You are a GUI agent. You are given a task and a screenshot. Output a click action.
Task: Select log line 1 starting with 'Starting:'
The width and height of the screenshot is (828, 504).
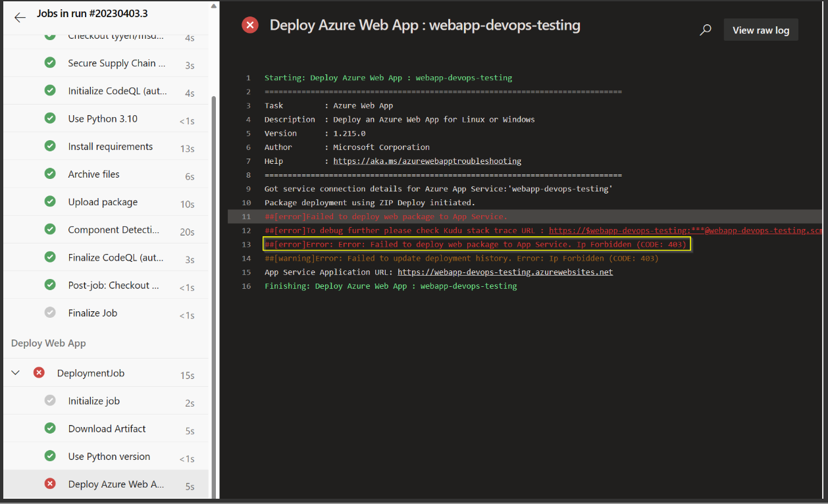point(388,78)
